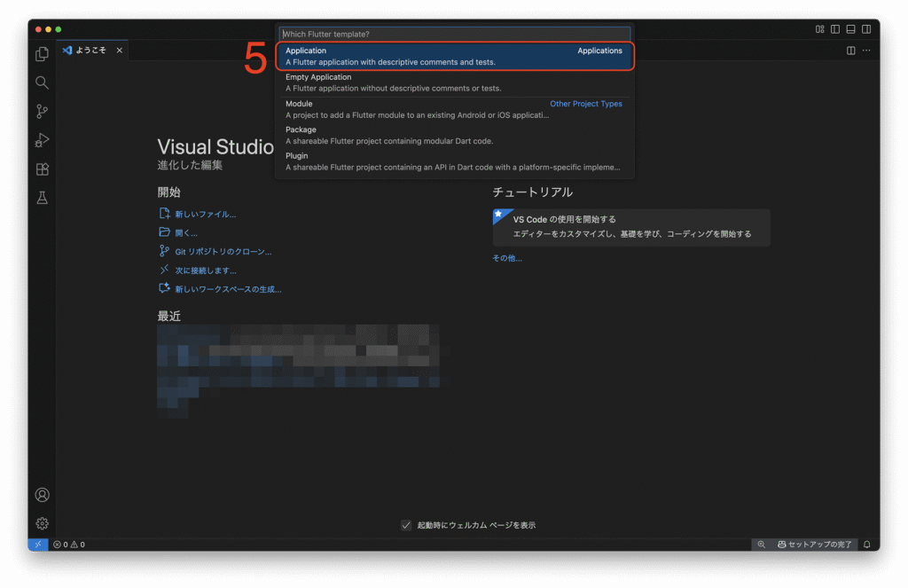The height and width of the screenshot is (588, 908).
Task: Open the Run and Debug view
Action: point(42,140)
